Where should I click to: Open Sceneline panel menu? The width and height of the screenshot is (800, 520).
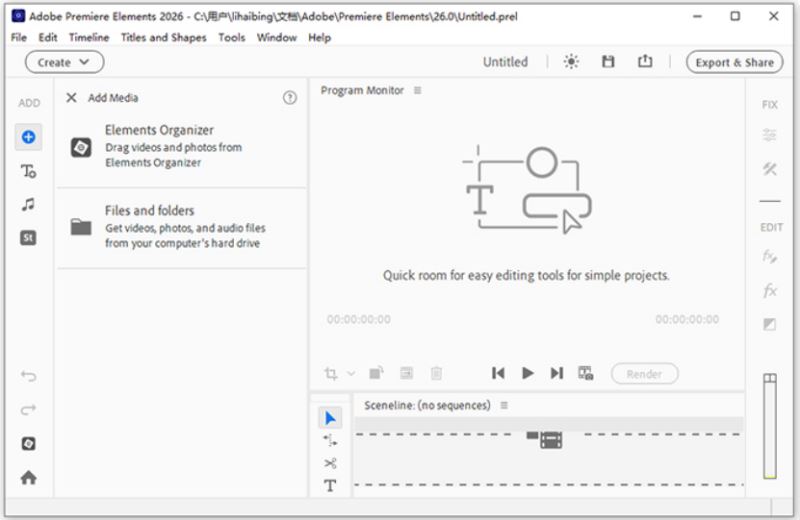point(504,405)
